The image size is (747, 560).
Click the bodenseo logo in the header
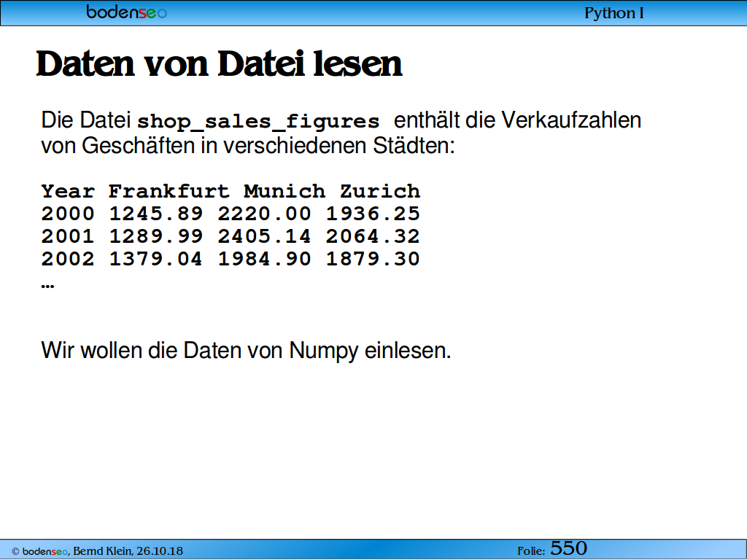click(127, 12)
